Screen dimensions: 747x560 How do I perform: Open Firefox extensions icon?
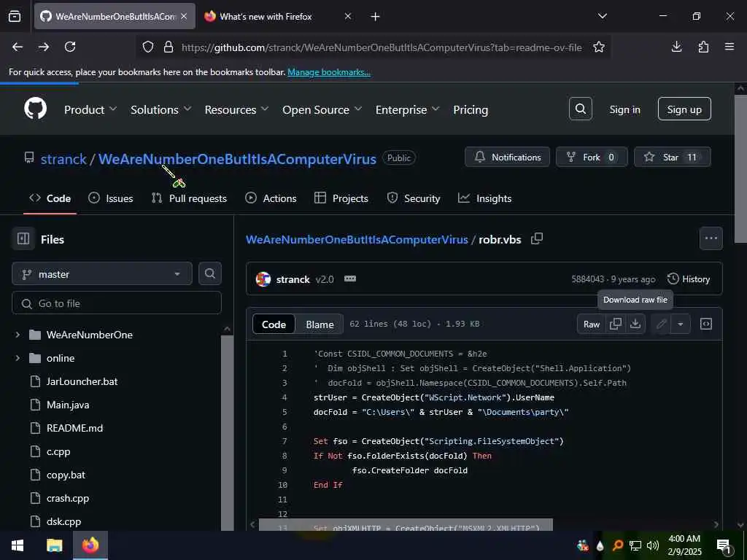click(x=703, y=47)
